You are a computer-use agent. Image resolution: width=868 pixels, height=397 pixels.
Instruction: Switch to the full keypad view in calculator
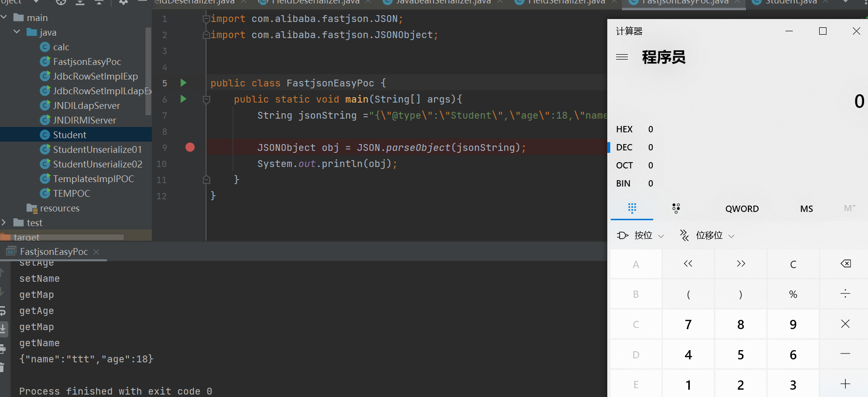coord(632,209)
